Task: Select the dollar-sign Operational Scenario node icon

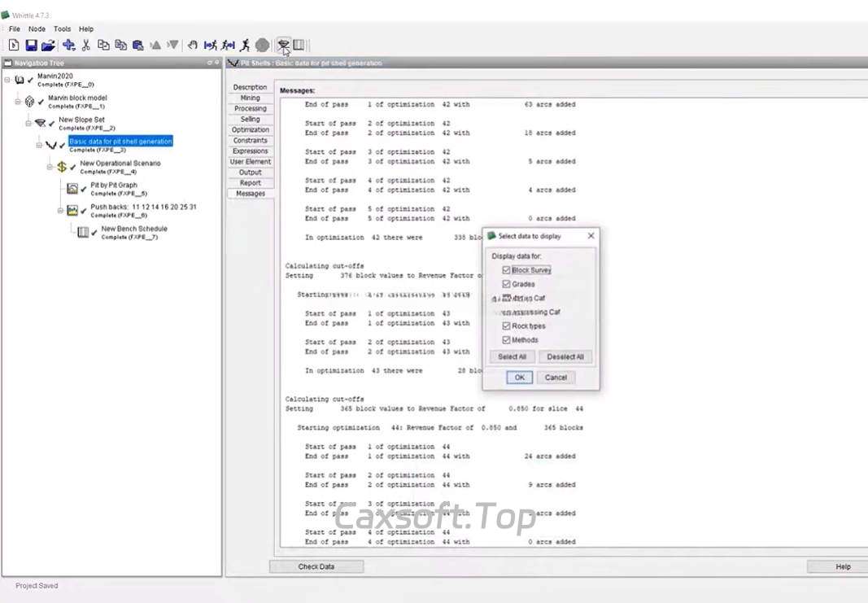Action: coord(62,167)
